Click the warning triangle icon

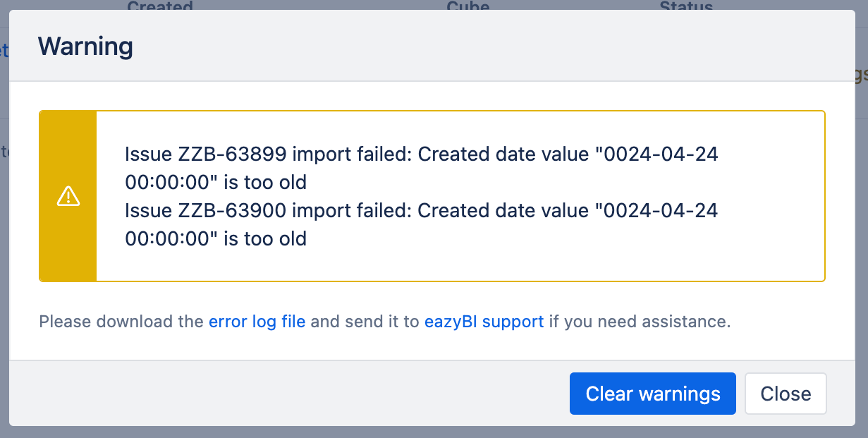[x=68, y=196]
